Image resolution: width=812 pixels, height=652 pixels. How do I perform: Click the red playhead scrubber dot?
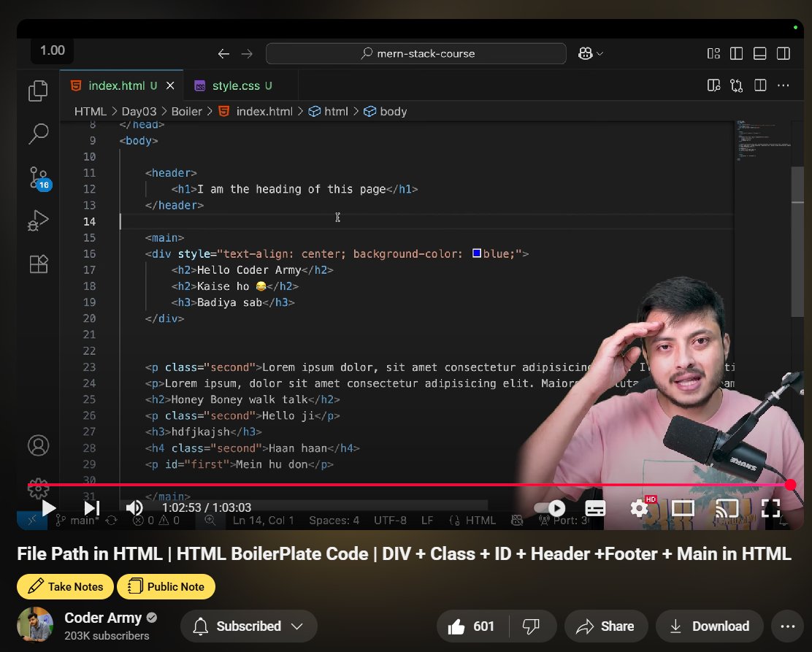tap(790, 485)
